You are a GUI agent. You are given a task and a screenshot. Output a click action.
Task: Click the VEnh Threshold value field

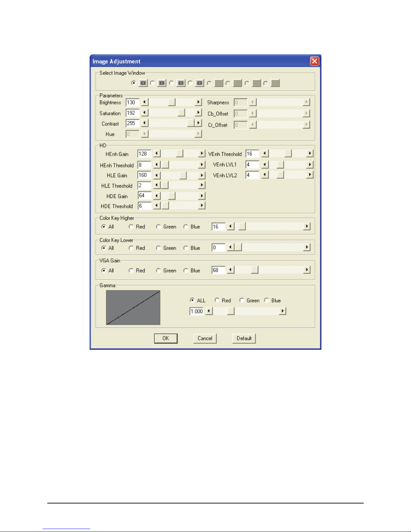tap(252, 154)
